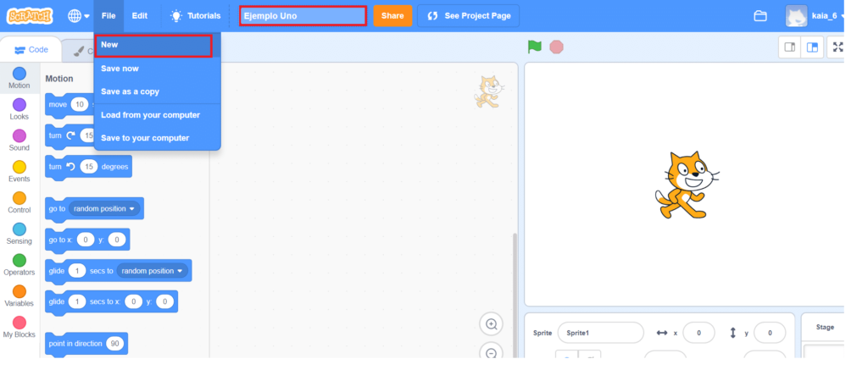The width and height of the screenshot is (868, 370).
Task: Click See Project Page button
Action: pos(468,16)
